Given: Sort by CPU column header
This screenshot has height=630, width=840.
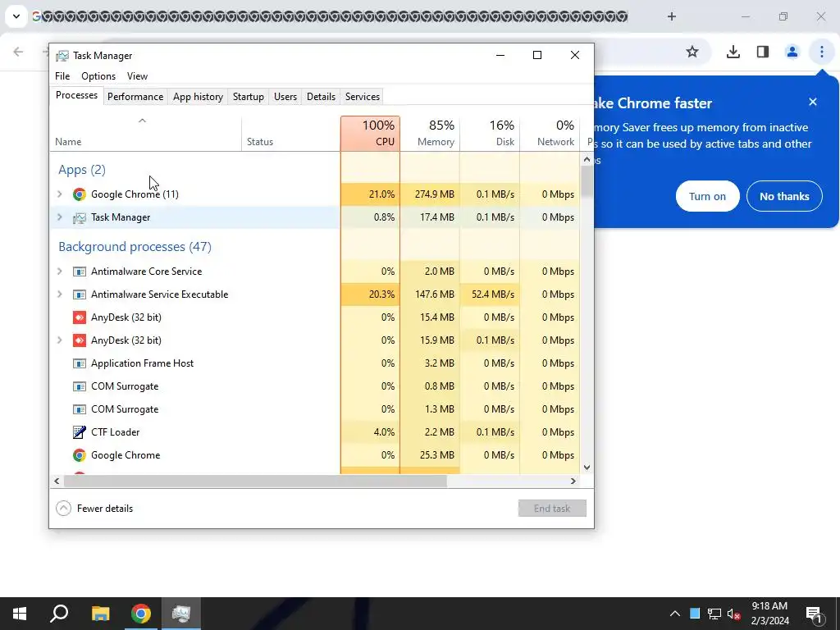Looking at the screenshot, I should click(370, 134).
